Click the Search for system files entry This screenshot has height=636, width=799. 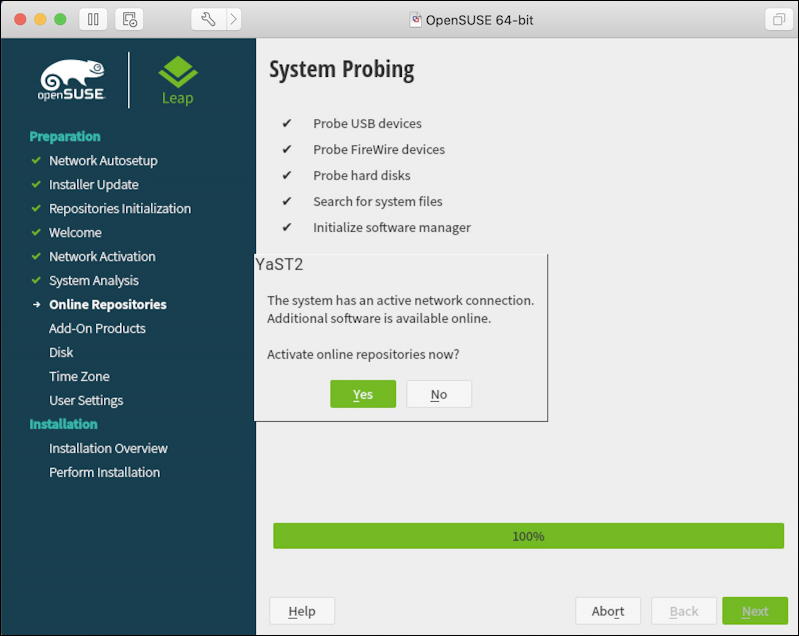click(x=378, y=201)
